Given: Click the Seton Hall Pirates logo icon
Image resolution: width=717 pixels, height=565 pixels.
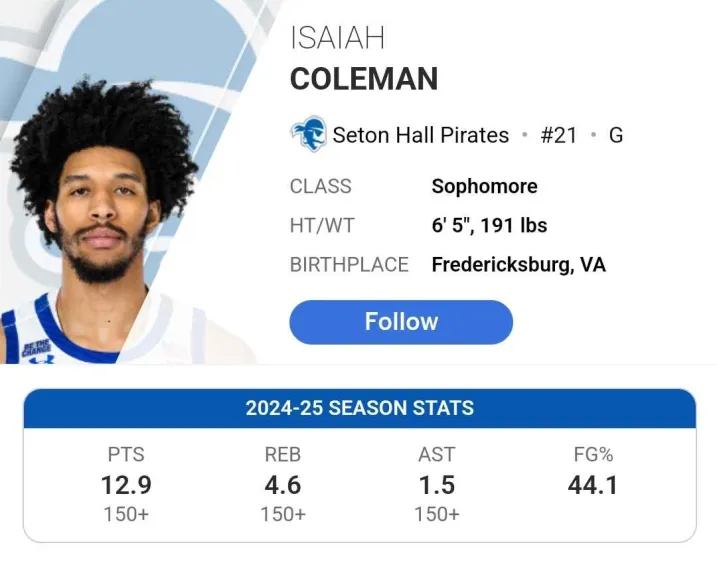Looking at the screenshot, I should (308, 135).
